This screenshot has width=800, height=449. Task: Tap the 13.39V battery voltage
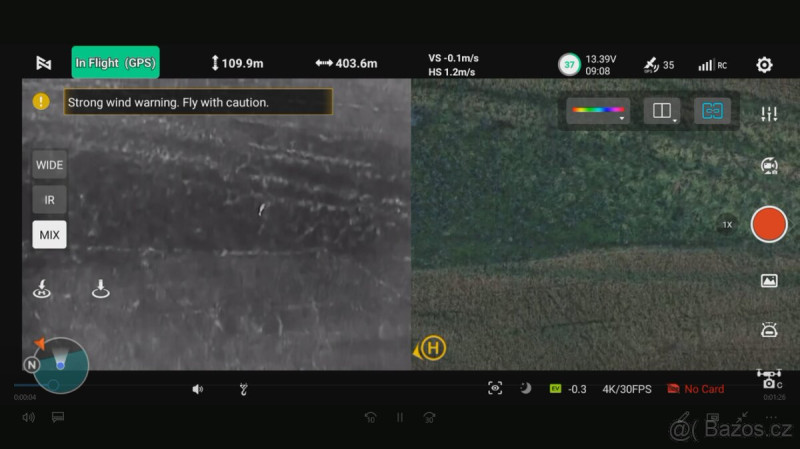point(601,59)
